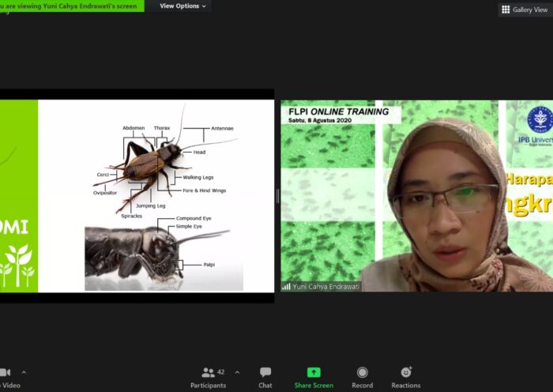Click the Reactions text label

click(406, 386)
